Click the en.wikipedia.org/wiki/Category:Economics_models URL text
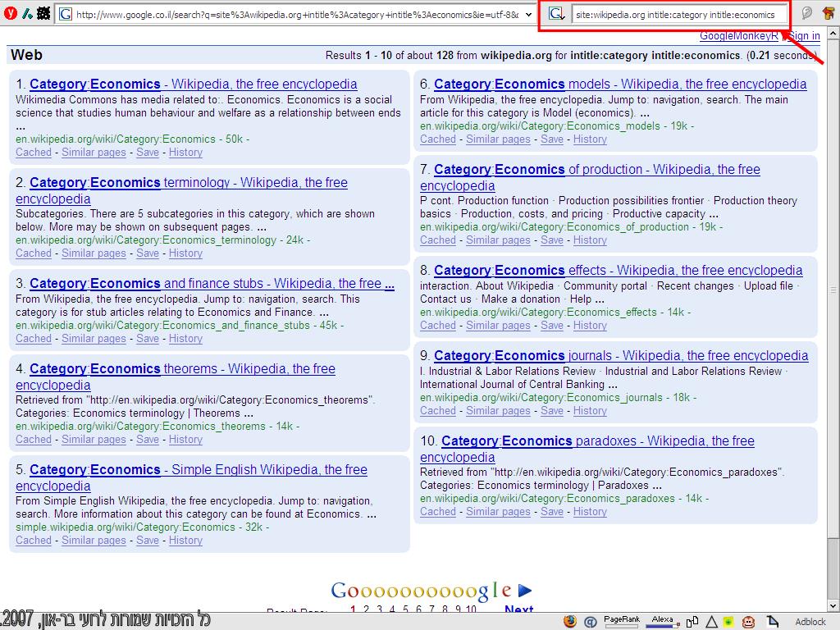Viewport: 840px width, 630px height. click(540, 126)
